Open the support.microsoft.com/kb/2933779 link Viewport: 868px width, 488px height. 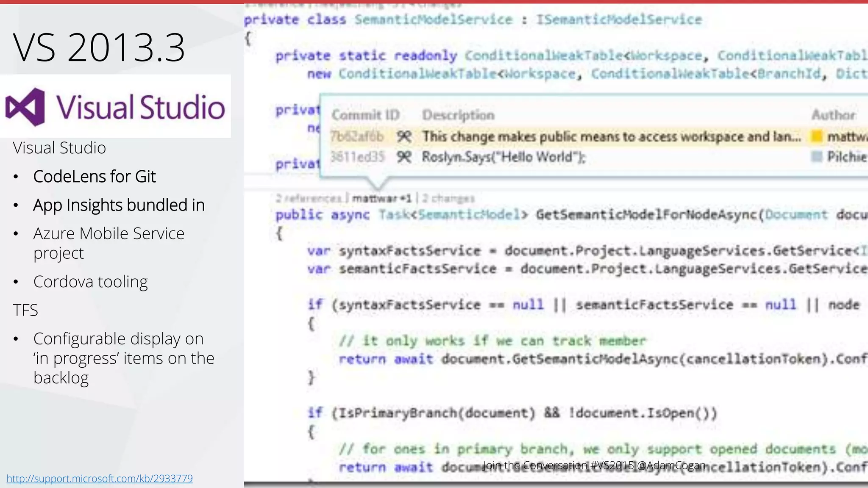tap(100, 479)
